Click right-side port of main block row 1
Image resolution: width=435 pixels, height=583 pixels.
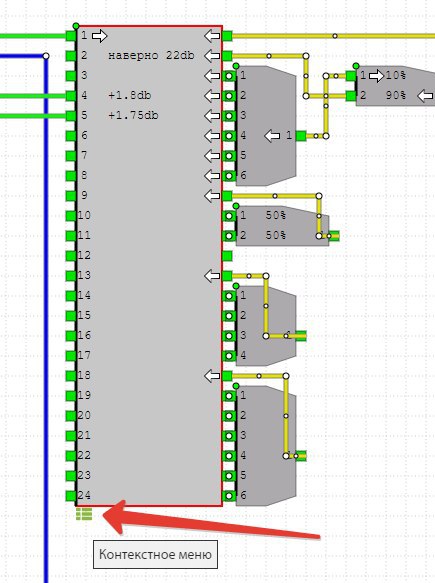pos(227,36)
